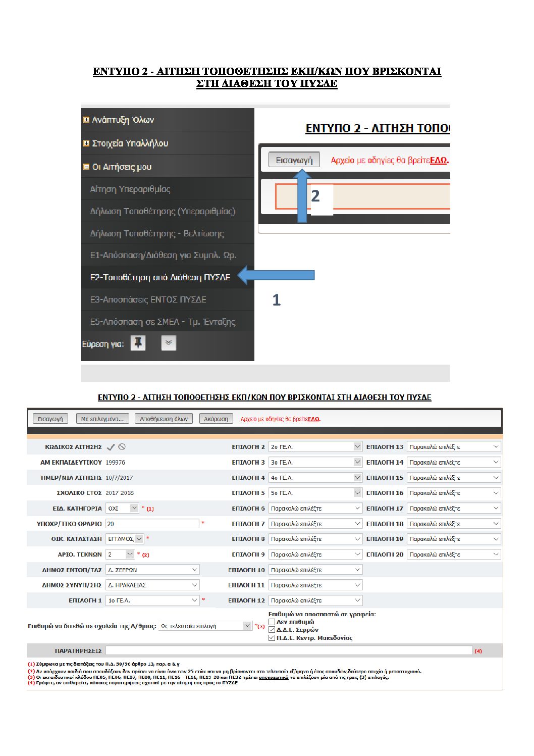Click the Ακύρωση button
Image resolution: width=534 pixels, height=756 pixels.
pos(216,419)
